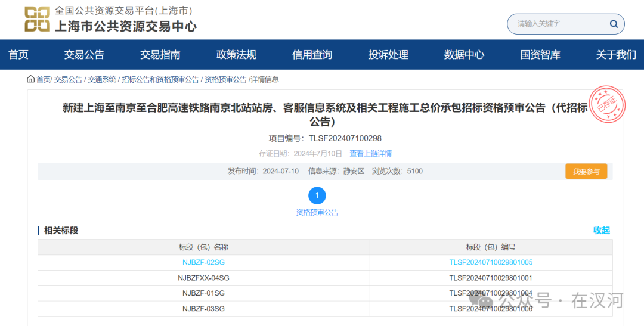
Task: Click 交通系统 breadcrumb link
Action: (102, 80)
